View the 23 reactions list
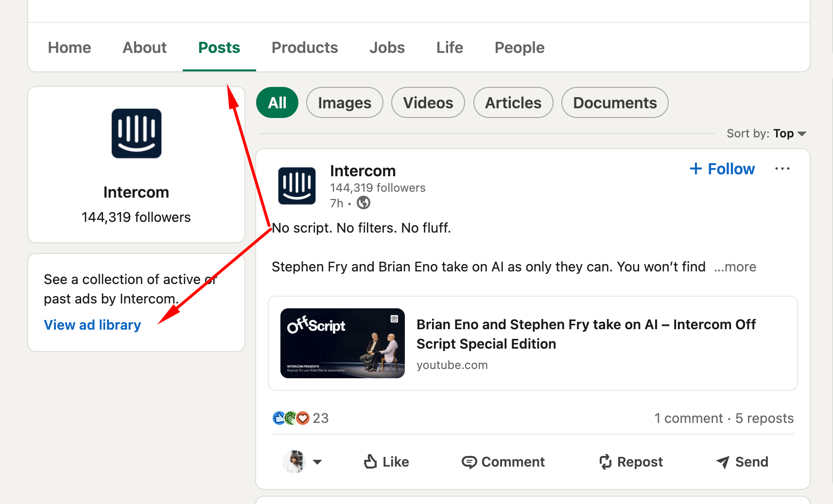This screenshot has height=504, width=833. pos(301,418)
